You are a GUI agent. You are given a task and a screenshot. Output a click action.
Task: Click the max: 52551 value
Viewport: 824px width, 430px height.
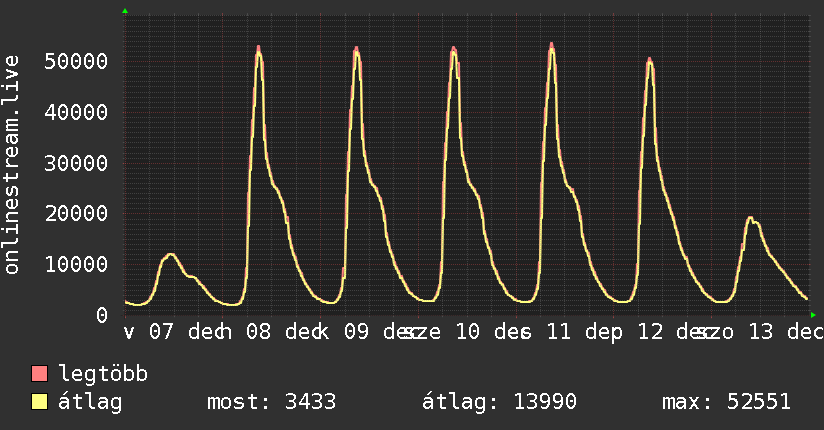click(x=726, y=402)
